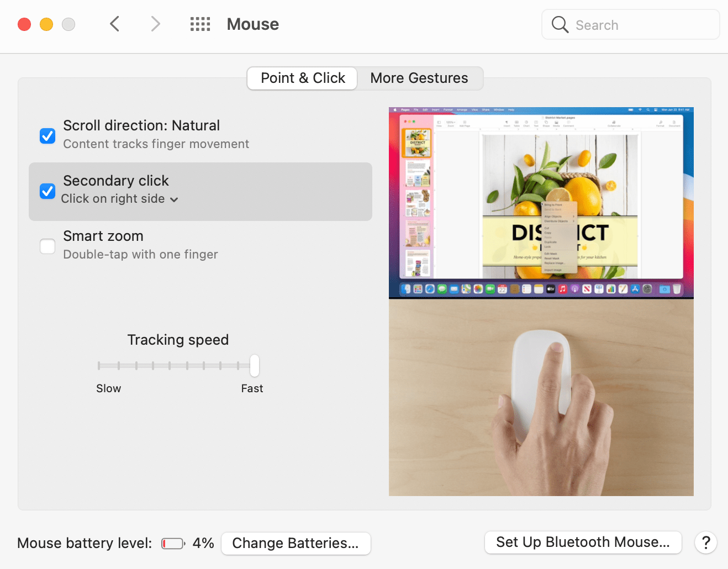Open the 'Click on right side' dropdown

coord(175,199)
